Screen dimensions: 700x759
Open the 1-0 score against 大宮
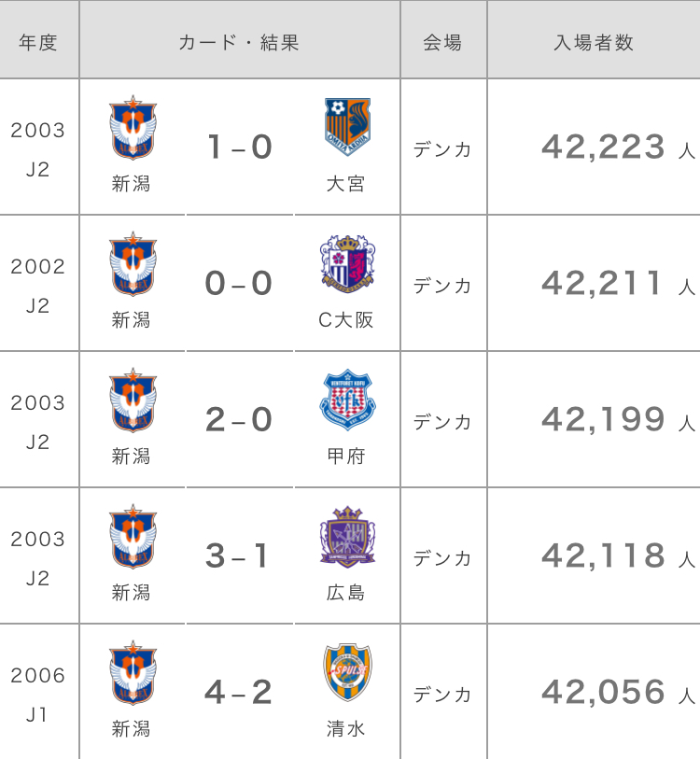pyautogui.click(x=240, y=147)
